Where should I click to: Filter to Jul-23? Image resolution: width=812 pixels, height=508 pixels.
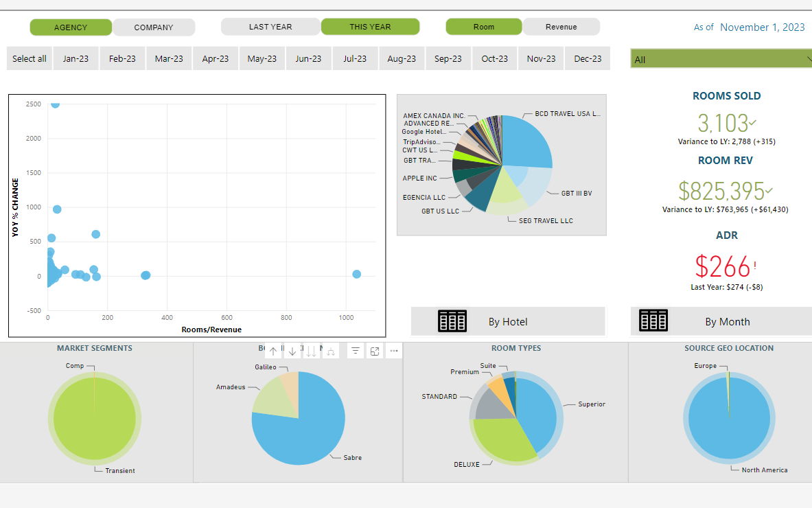point(355,58)
